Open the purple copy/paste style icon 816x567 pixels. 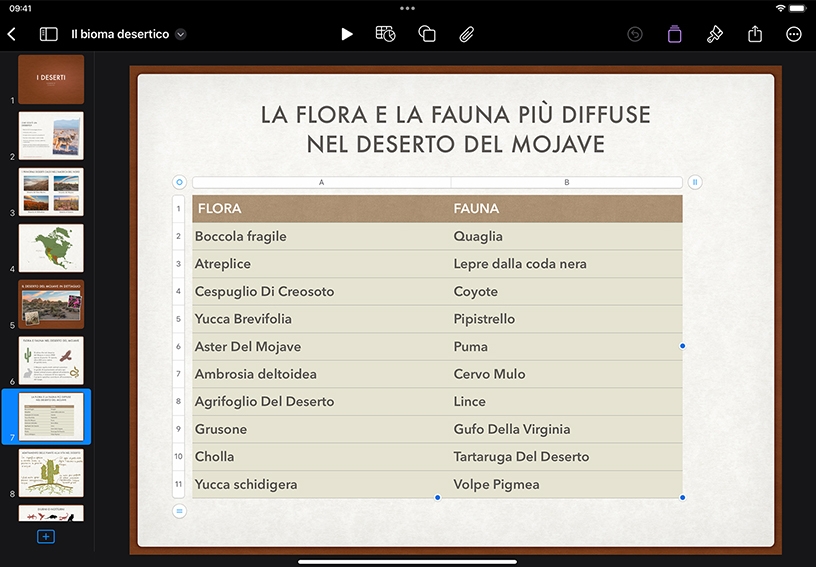(x=674, y=34)
